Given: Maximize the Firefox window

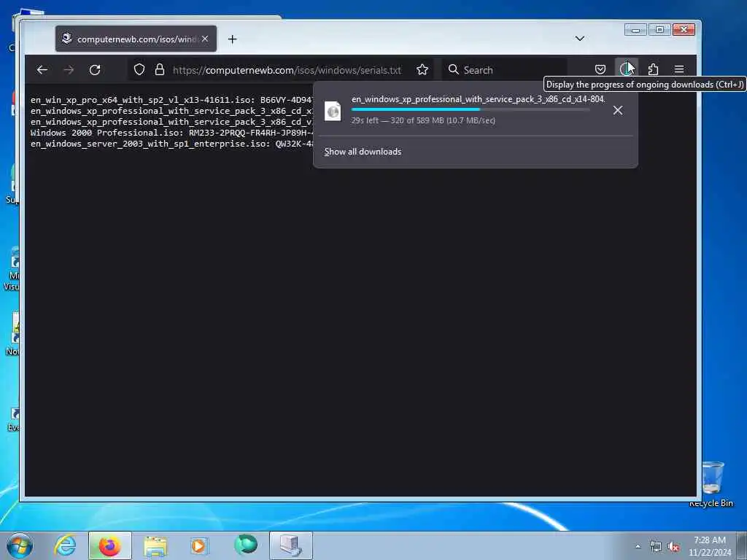Looking at the screenshot, I should click(x=659, y=30).
